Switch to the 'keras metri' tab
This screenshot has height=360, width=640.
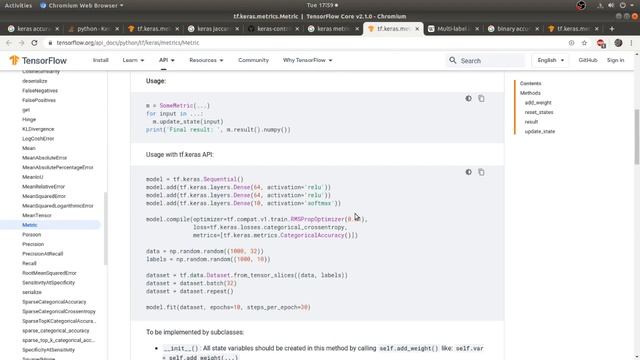[x=333, y=29]
